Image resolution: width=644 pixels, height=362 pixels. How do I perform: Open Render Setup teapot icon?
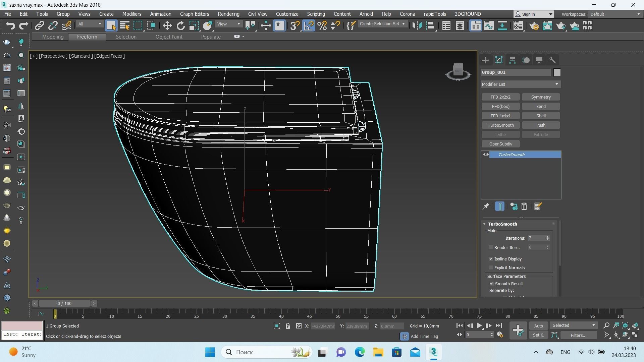click(534, 26)
